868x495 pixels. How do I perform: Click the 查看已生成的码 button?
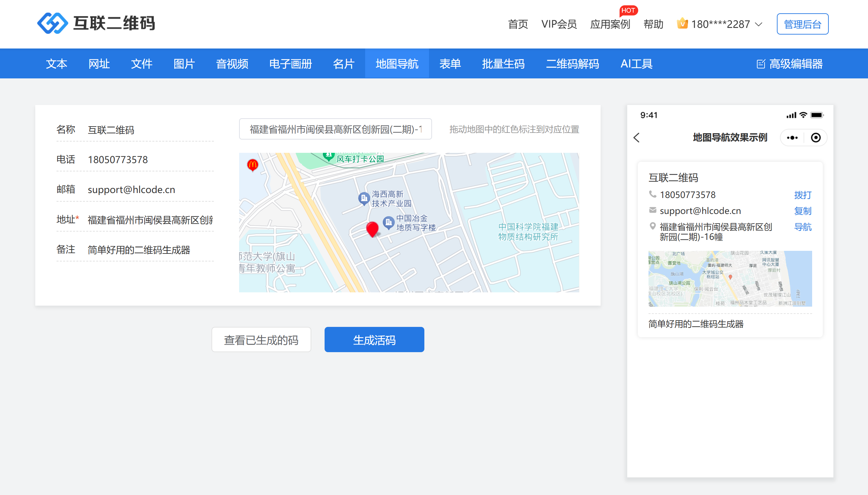click(261, 340)
